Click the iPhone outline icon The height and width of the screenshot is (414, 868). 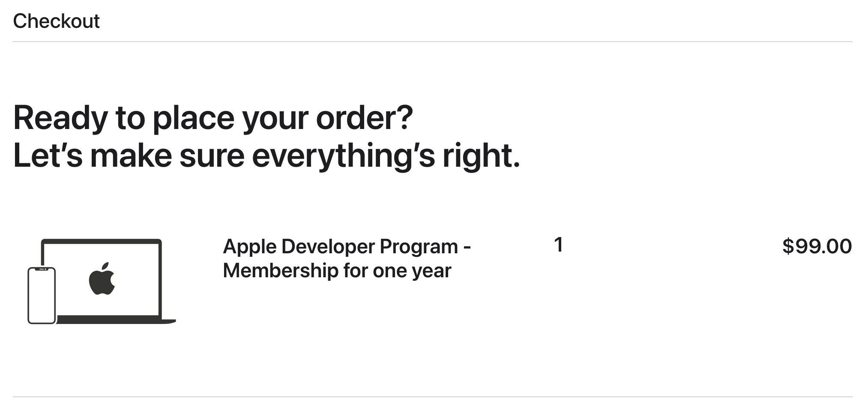click(x=42, y=296)
